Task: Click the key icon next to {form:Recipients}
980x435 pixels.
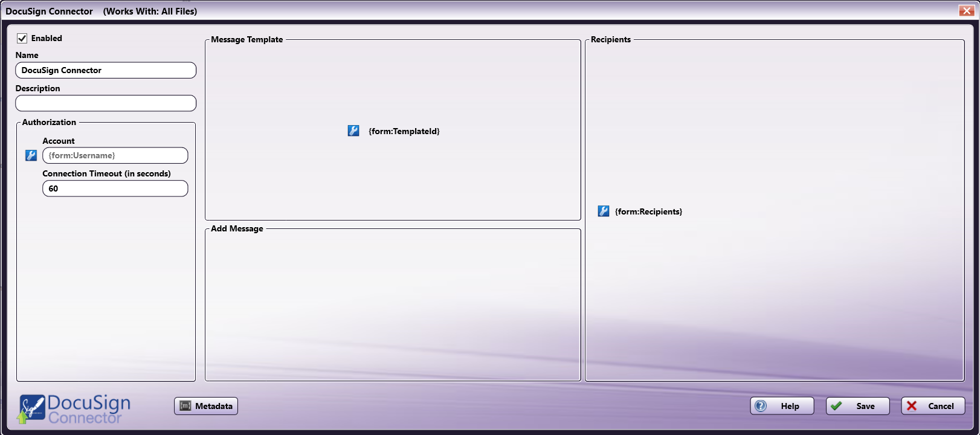Action: tap(604, 211)
